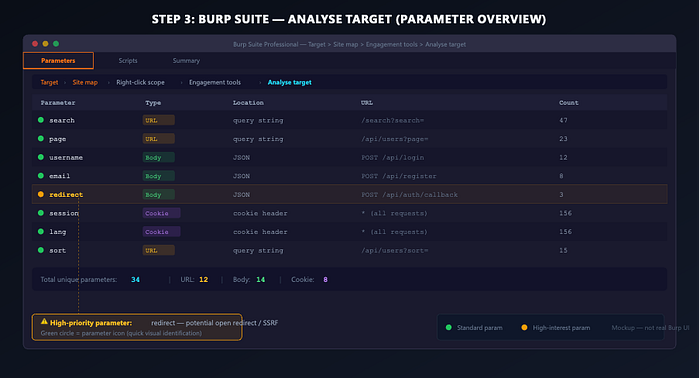This screenshot has height=378, width=700.
Task: Open the Parameters tab
Action: pyautogui.click(x=58, y=61)
